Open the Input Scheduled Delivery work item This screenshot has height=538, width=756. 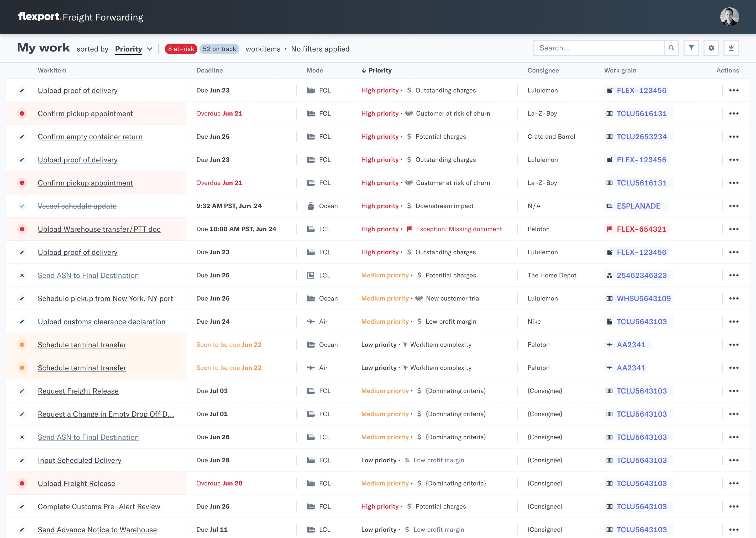pos(80,460)
